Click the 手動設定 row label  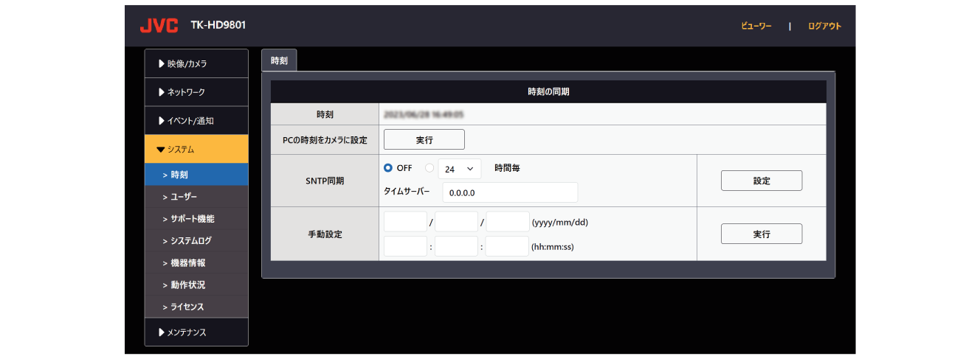pos(325,234)
